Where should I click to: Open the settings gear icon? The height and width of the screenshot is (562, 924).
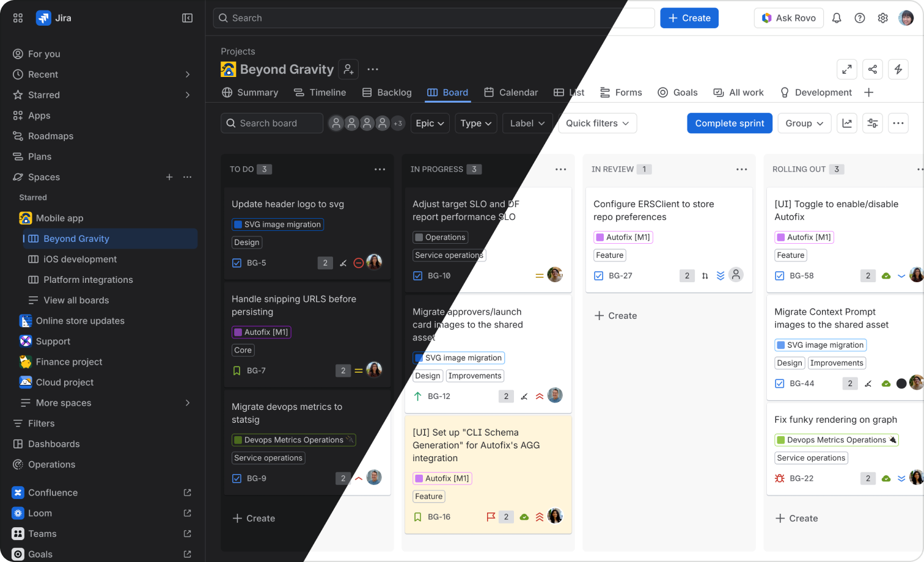pos(883,18)
